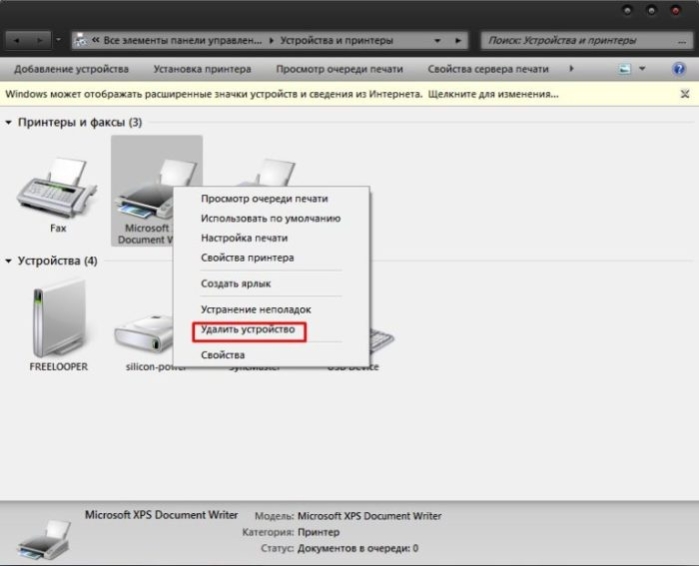Click the yellow information bar message
This screenshot has height=566, width=699.
282,94
